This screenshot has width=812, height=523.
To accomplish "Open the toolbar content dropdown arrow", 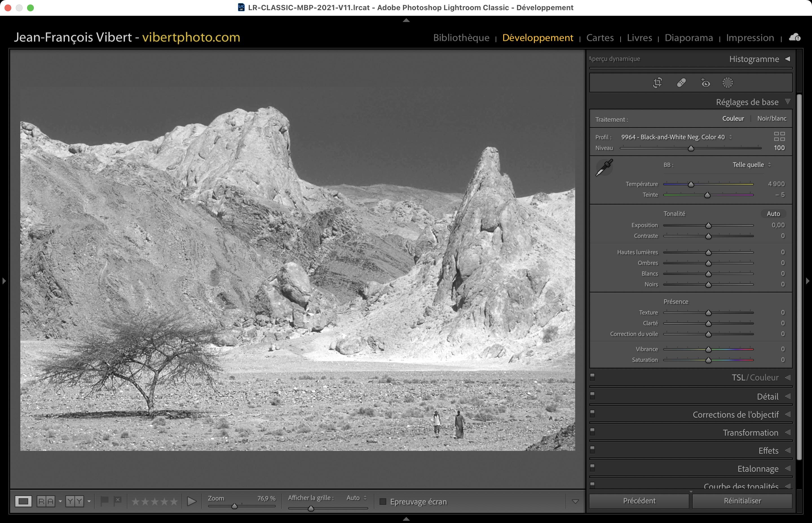I will [x=575, y=502].
